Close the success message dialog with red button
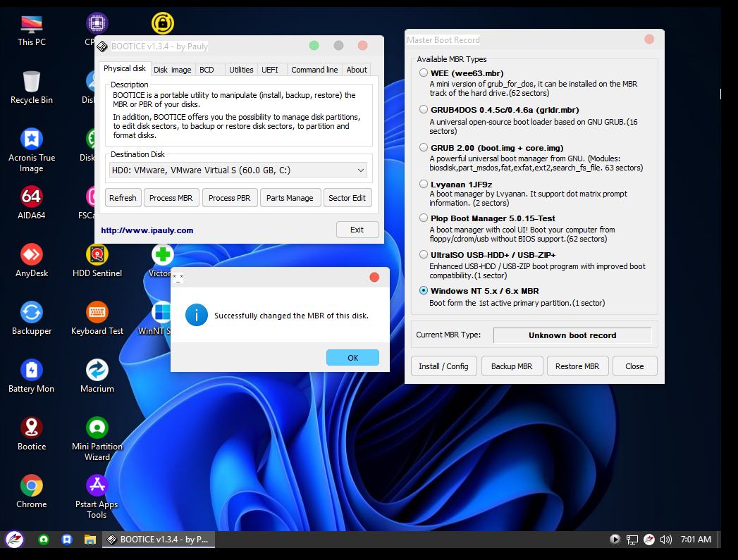The width and height of the screenshot is (738, 560). 374,278
